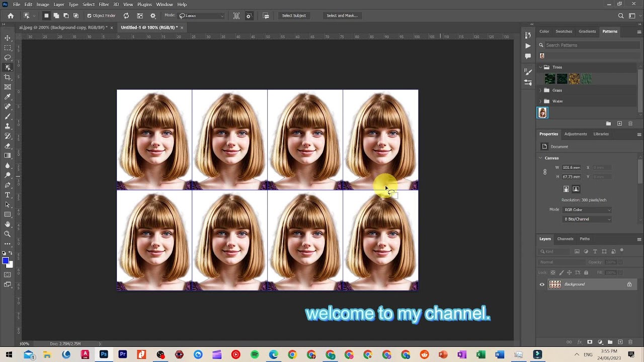Open the options bar gear settings
The width and height of the screenshot is (644, 362).
pyautogui.click(x=153, y=16)
